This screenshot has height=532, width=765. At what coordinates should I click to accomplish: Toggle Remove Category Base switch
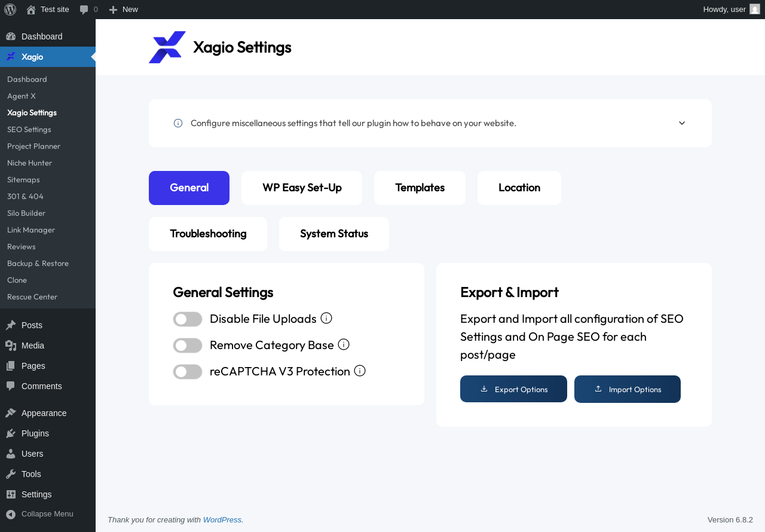[x=188, y=346]
